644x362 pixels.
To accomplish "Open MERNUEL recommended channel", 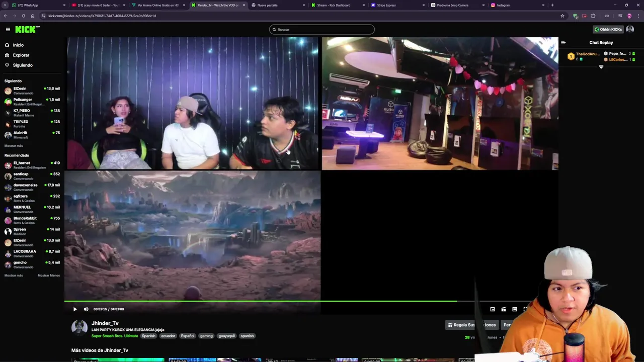I will coord(32,209).
